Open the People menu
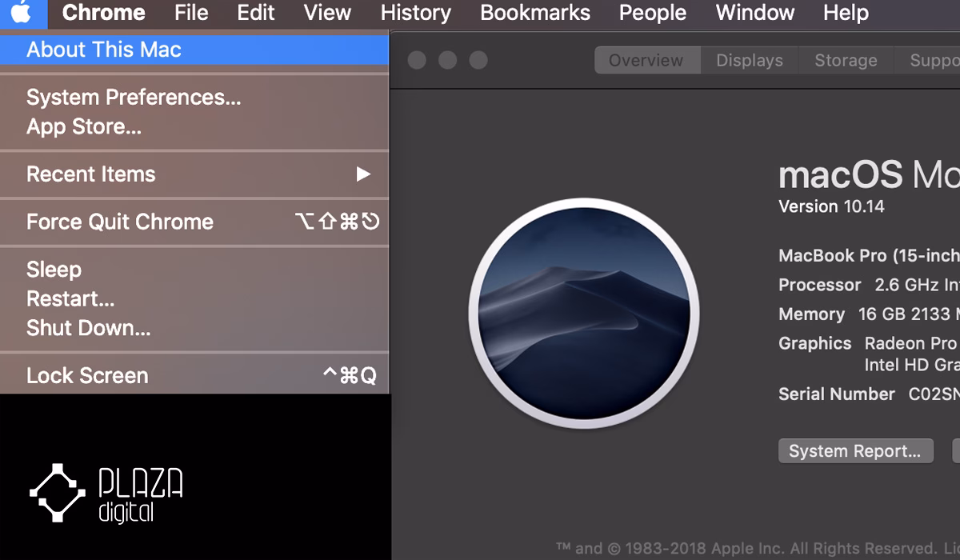The width and height of the screenshot is (960, 560). pyautogui.click(x=653, y=13)
